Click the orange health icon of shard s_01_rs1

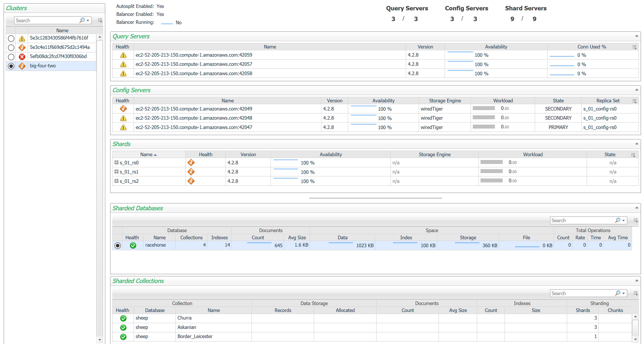191,172
